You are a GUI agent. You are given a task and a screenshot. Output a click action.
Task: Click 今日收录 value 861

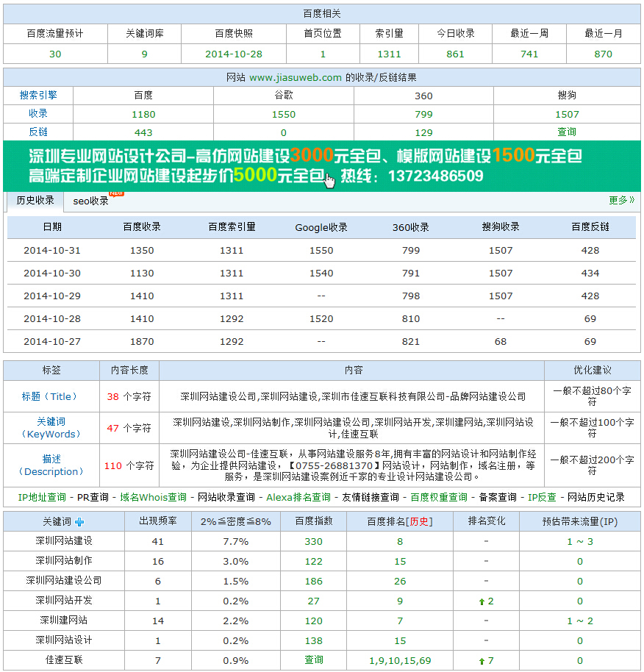click(x=455, y=54)
